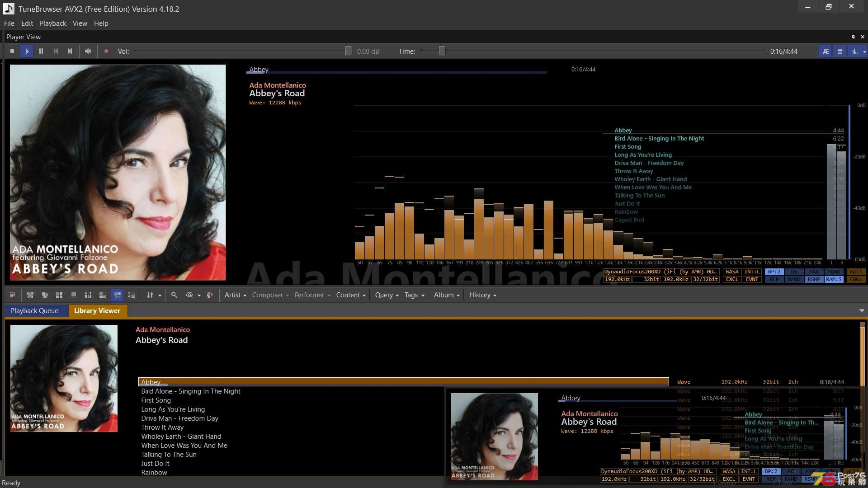Open search with the magnifier icon

(x=174, y=295)
